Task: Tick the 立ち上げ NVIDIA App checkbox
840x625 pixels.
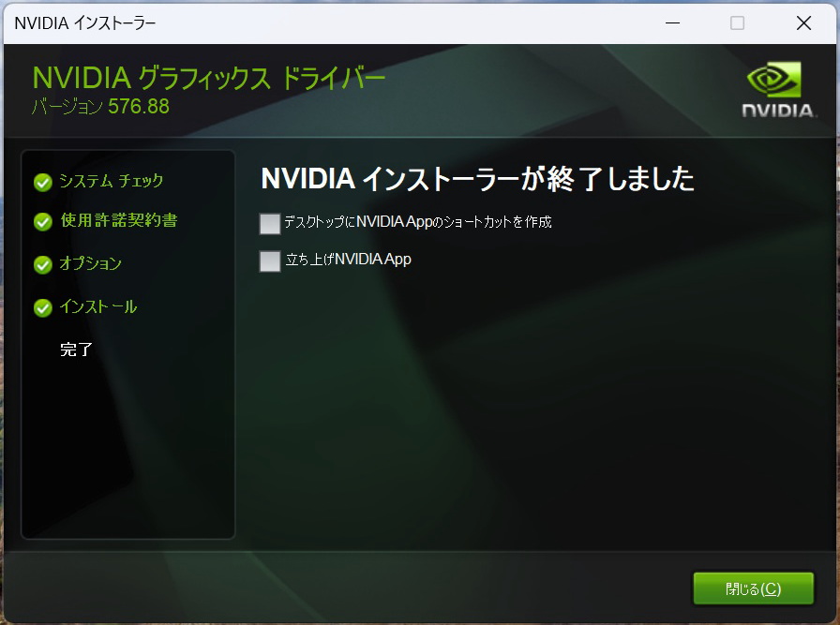Action: (270, 261)
